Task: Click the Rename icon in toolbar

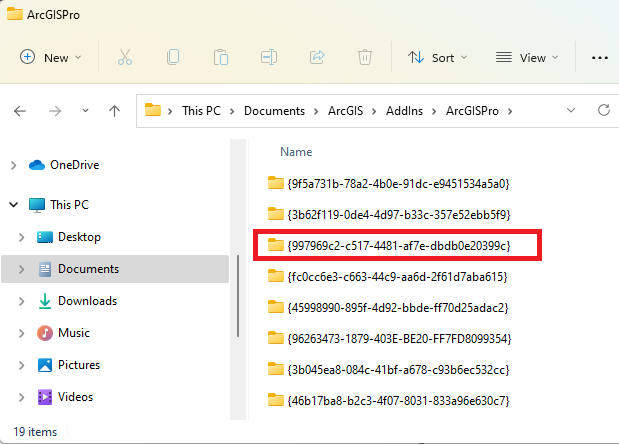Action: pyautogui.click(x=269, y=58)
